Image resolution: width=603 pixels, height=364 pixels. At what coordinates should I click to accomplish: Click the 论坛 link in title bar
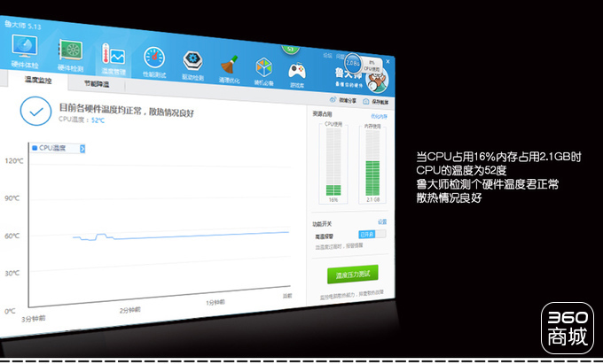[x=327, y=55]
